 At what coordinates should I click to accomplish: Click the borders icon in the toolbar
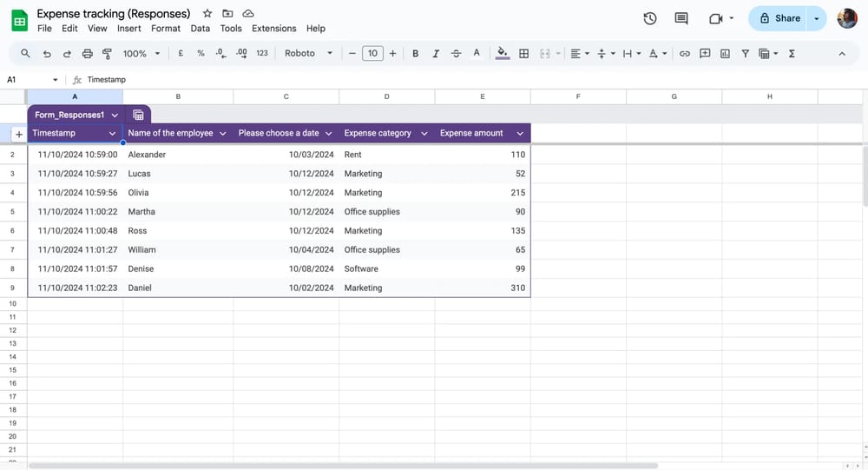click(x=523, y=54)
